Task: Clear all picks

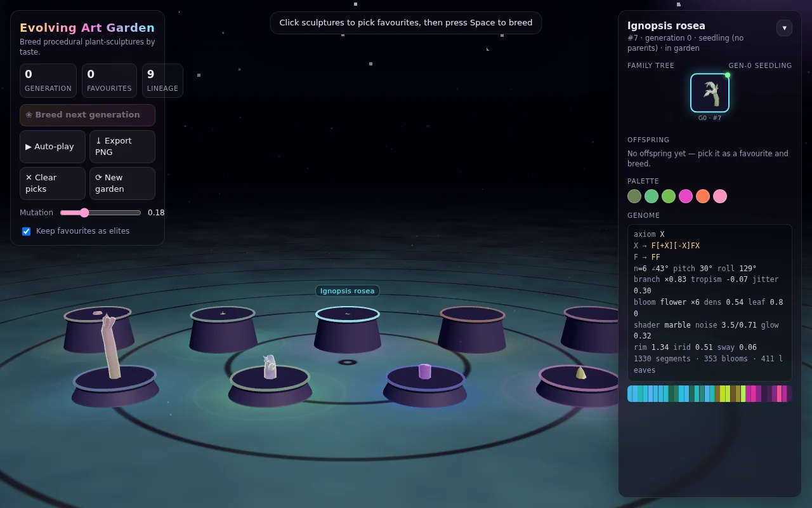Action: 53,184
